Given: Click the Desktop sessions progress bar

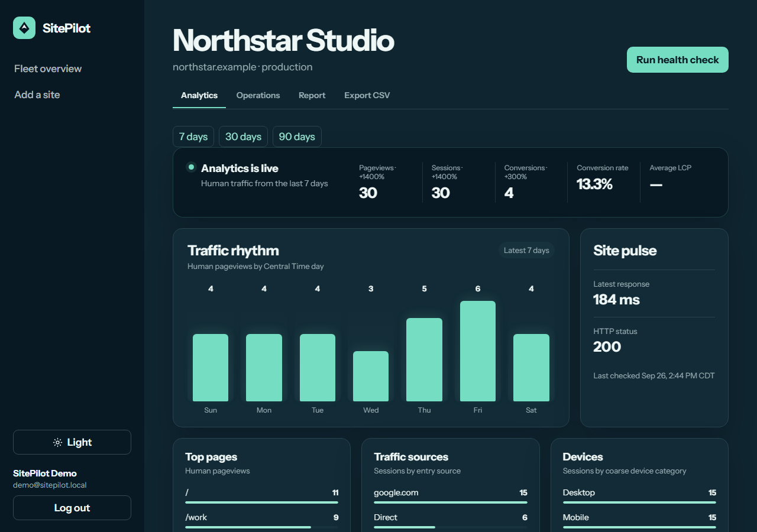Looking at the screenshot, I should pyautogui.click(x=639, y=502).
